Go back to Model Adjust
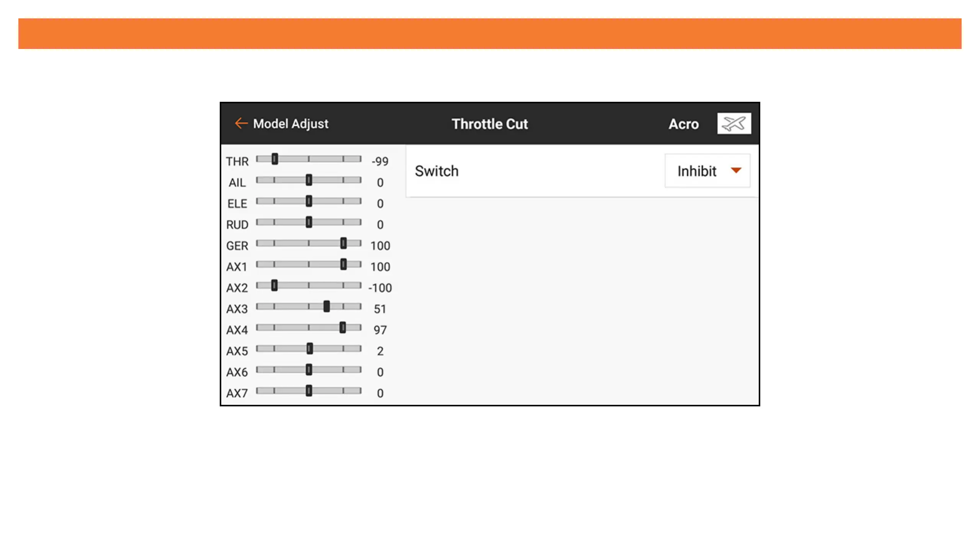This screenshot has height=551, width=980. point(291,124)
